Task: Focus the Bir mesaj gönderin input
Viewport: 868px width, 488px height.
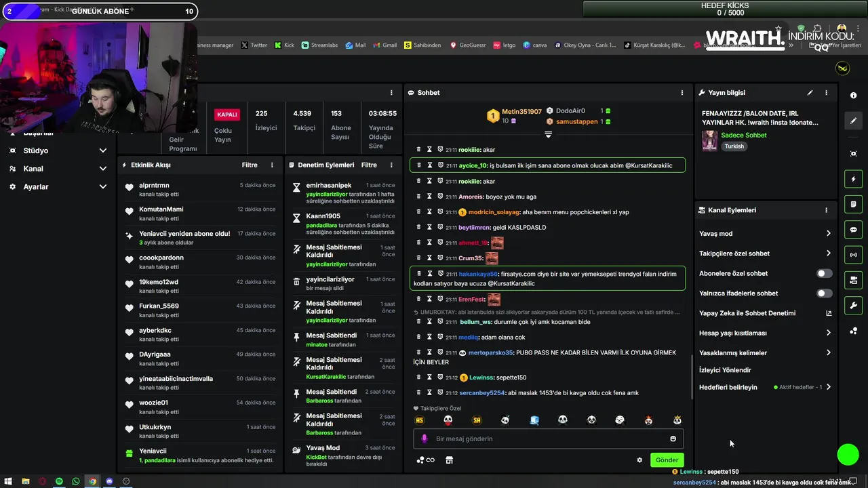Action: click(x=548, y=439)
